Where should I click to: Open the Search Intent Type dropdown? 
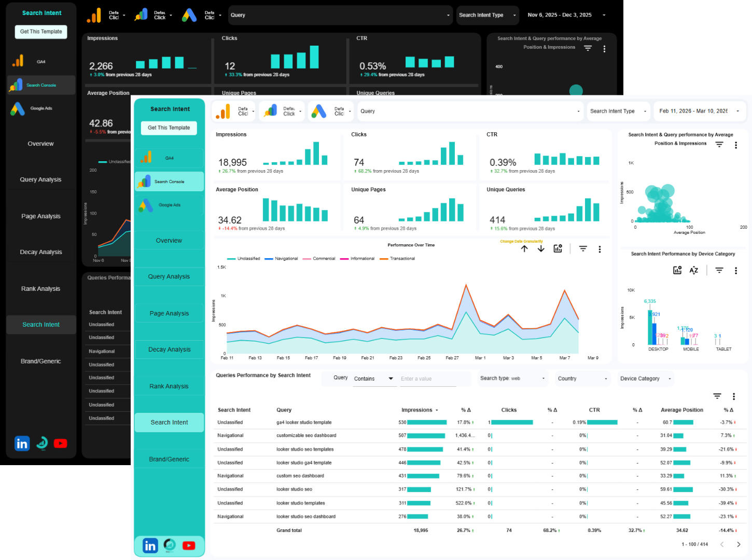pyautogui.click(x=618, y=111)
